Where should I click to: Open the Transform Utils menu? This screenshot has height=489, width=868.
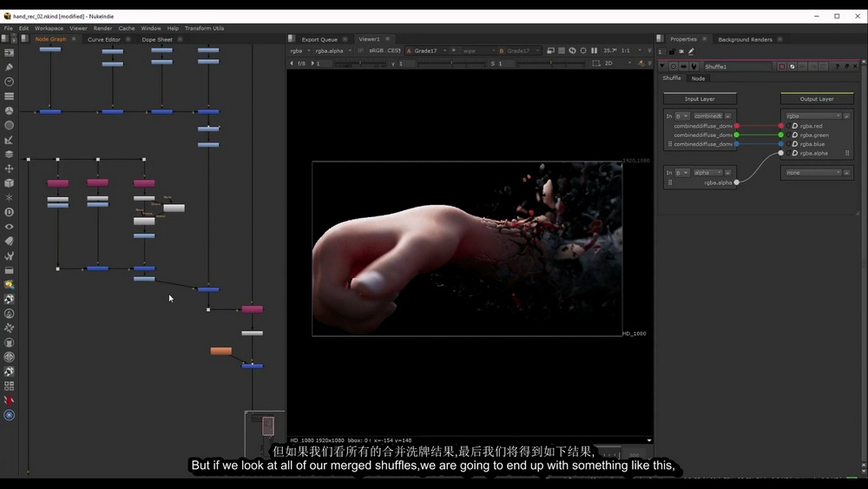pyautogui.click(x=204, y=29)
